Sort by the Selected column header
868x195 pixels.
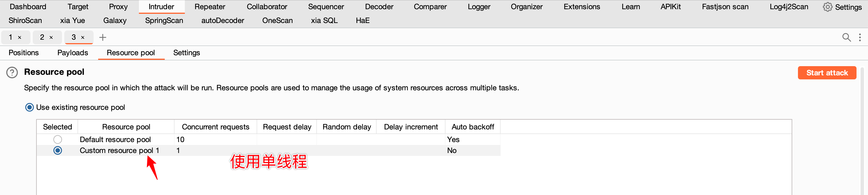point(58,127)
